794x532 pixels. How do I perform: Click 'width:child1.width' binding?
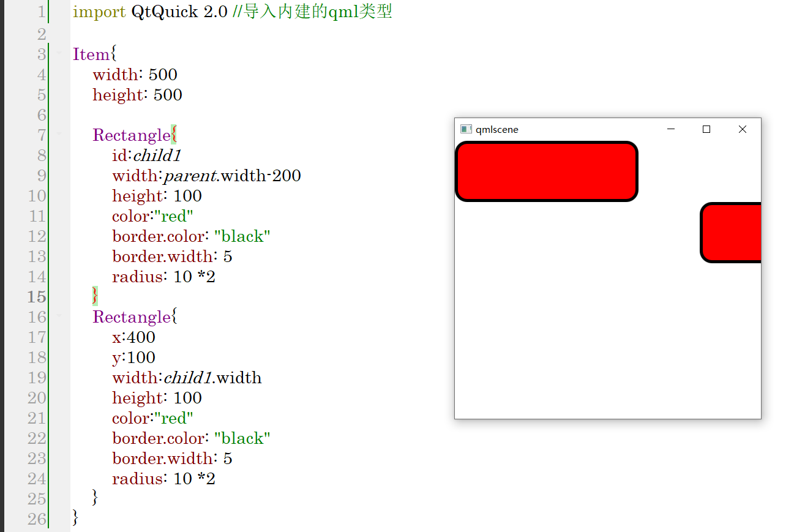coord(187,378)
